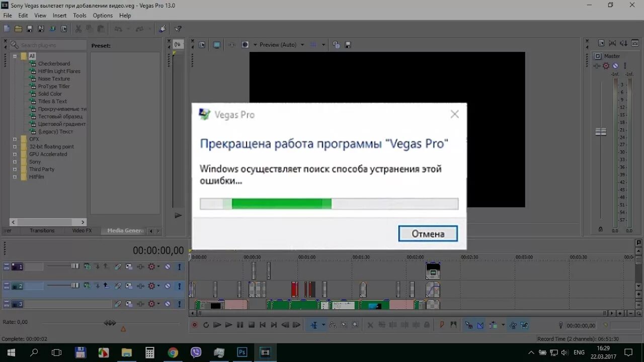Collapse the All plug-ins tree node
The image size is (644, 362).
click(15, 56)
